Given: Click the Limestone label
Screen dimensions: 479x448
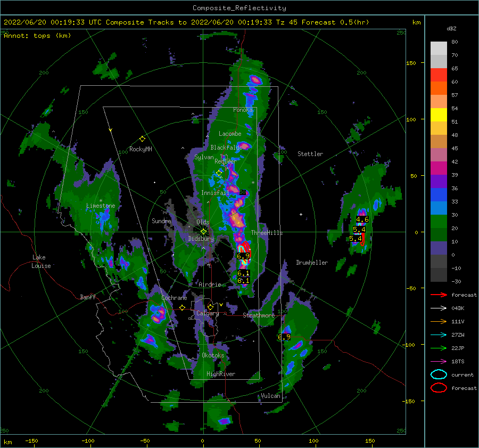Looking at the screenshot, I should [101, 206].
